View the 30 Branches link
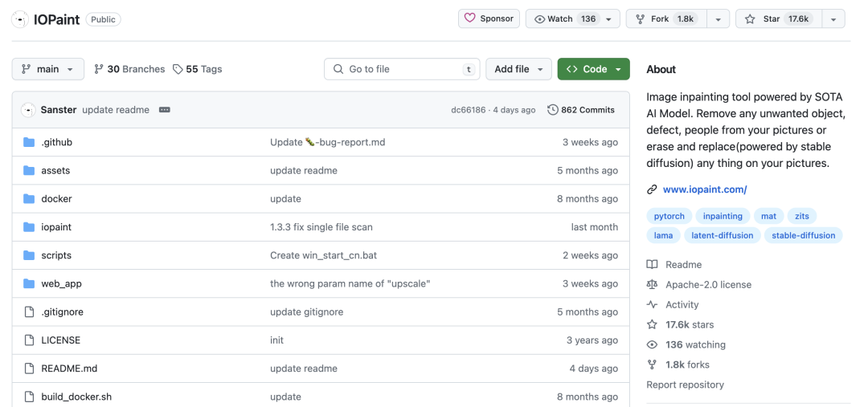 129,69
